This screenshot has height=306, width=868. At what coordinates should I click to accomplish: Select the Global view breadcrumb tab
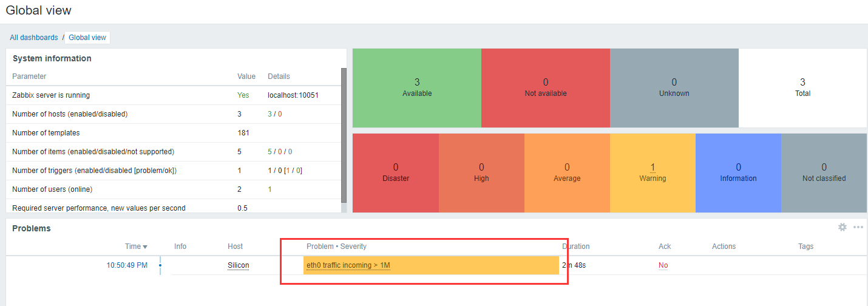point(87,38)
